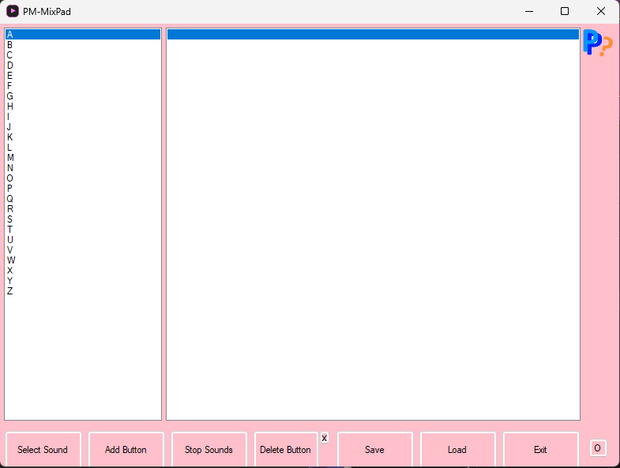Select letter W in the list
The width and height of the screenshot is (620, 468).
[83, 260]
